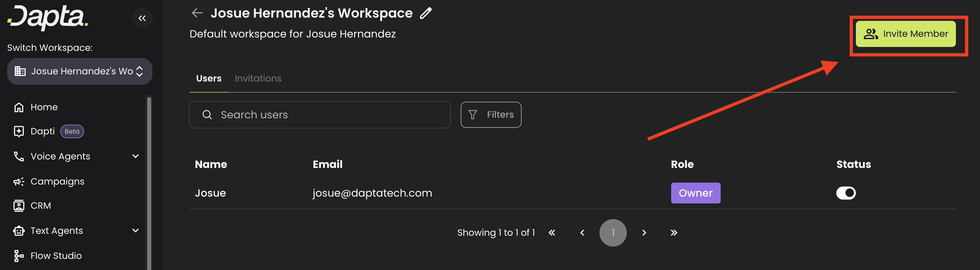Open the Filters button
The image size is (980, 270).
491,115
